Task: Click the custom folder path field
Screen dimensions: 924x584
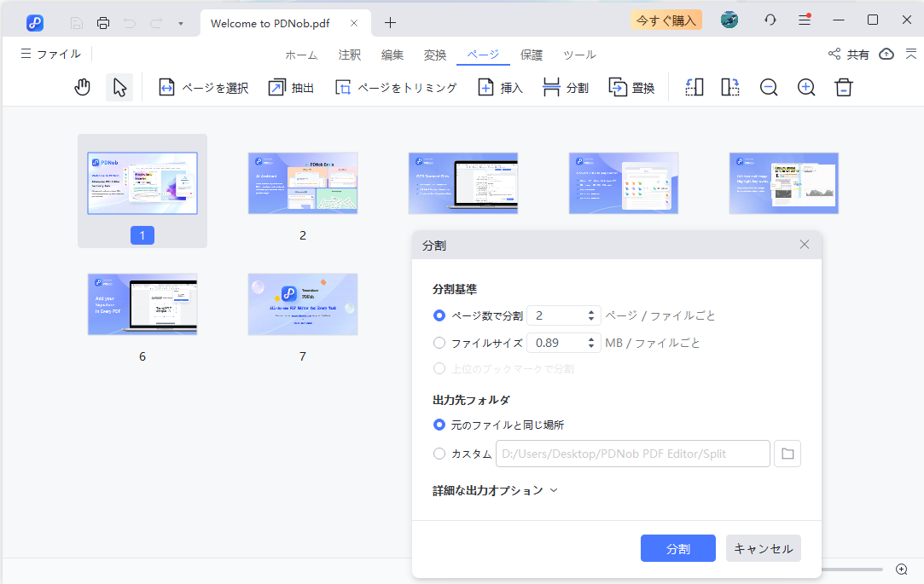Action: coord(633,454)
